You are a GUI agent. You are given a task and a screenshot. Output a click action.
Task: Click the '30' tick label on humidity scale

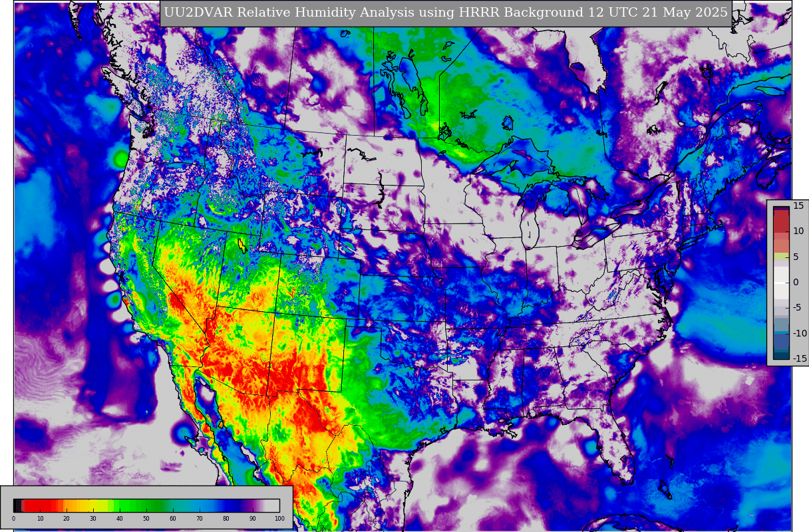93,519
